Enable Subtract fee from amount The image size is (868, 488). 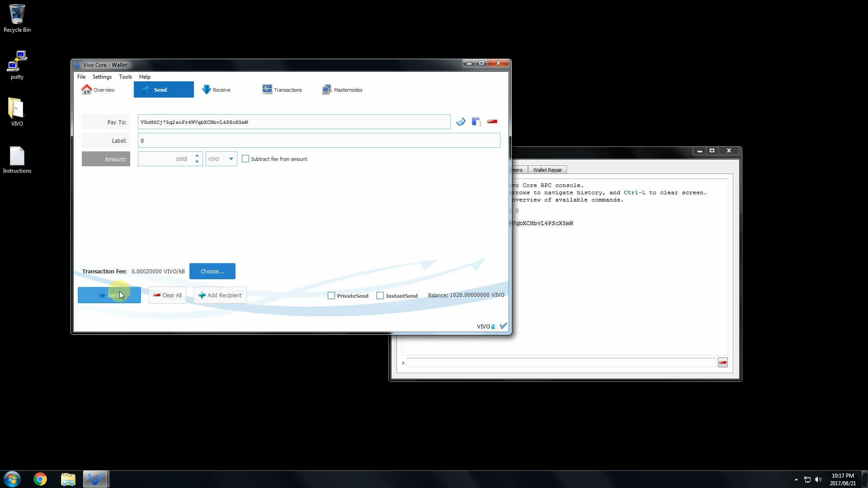coord(245,159)
